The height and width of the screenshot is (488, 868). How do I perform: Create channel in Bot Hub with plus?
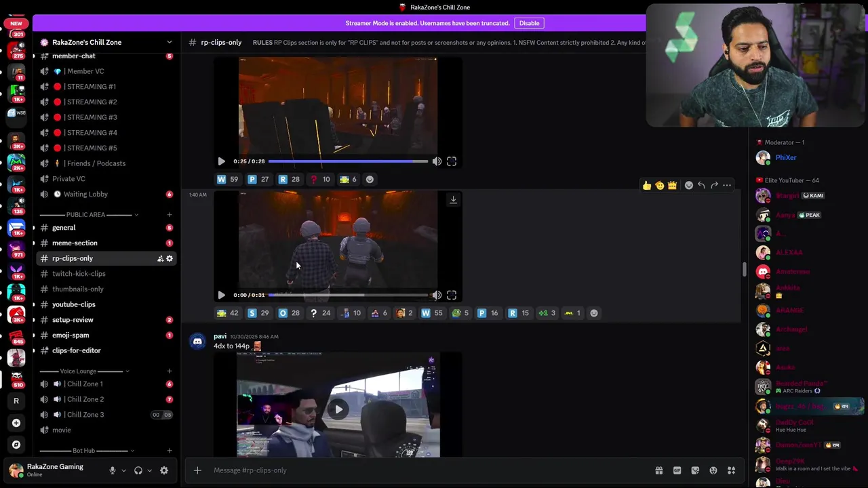coord(170,451)
